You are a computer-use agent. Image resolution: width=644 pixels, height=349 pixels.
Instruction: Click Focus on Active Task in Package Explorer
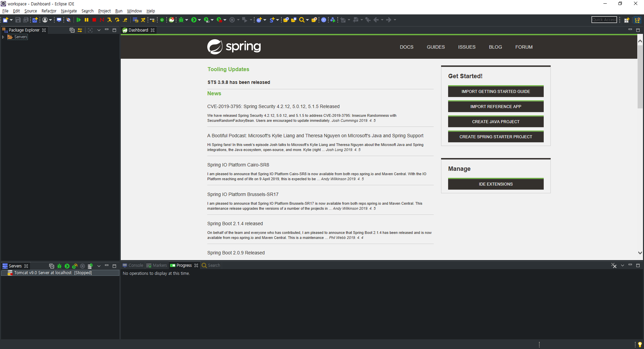click(90, 30)
